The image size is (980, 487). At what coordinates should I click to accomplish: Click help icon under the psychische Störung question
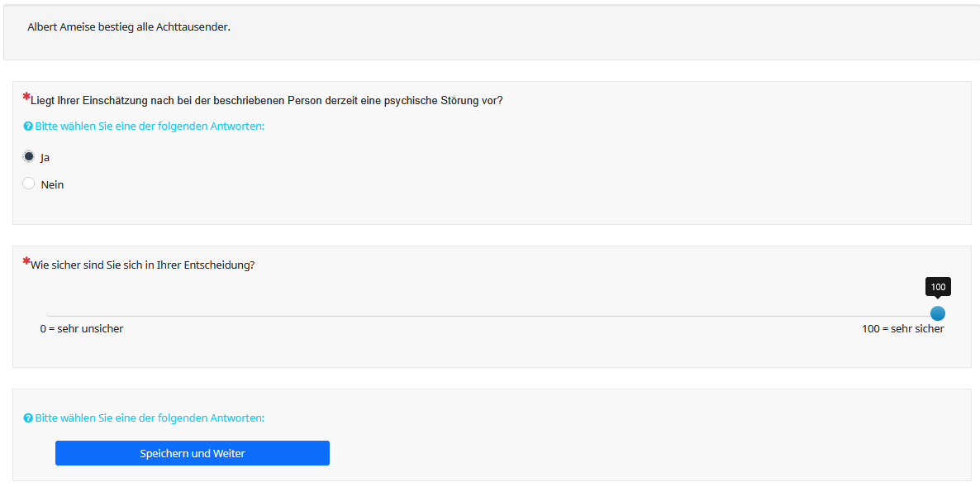pos(28,127)
